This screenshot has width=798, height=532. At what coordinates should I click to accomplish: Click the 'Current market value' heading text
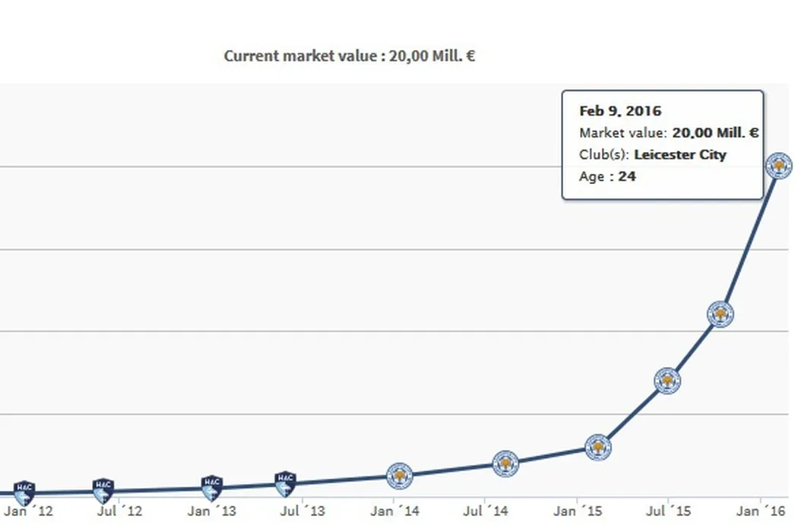[350, 55]
